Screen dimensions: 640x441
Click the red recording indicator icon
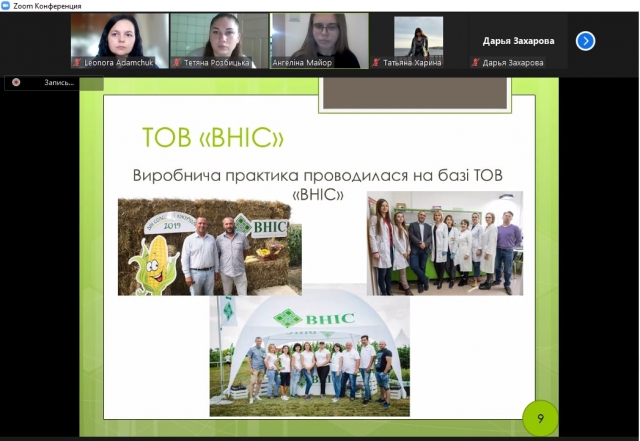pyautogui.click(x=16, y=82)
